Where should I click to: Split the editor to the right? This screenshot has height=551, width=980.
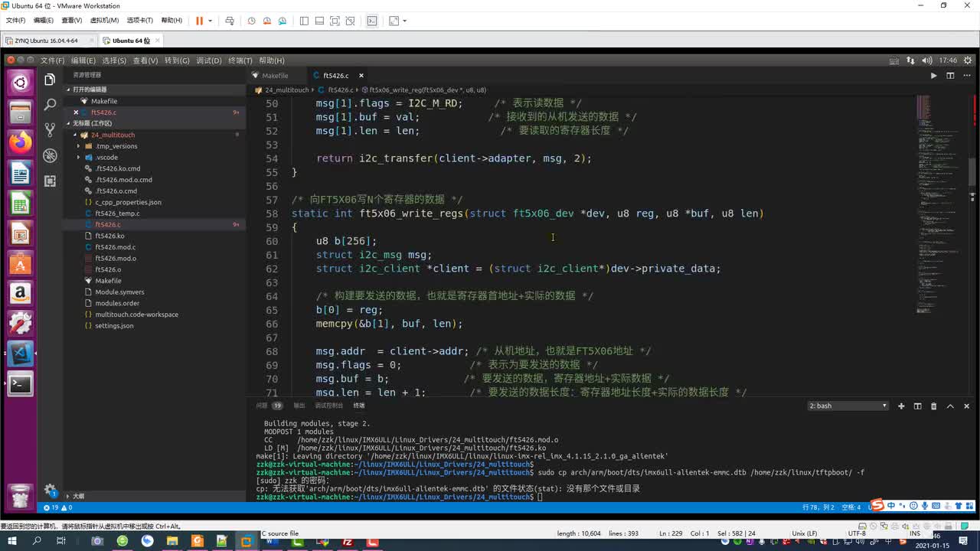pyautogui.click(x=950, y=76)
